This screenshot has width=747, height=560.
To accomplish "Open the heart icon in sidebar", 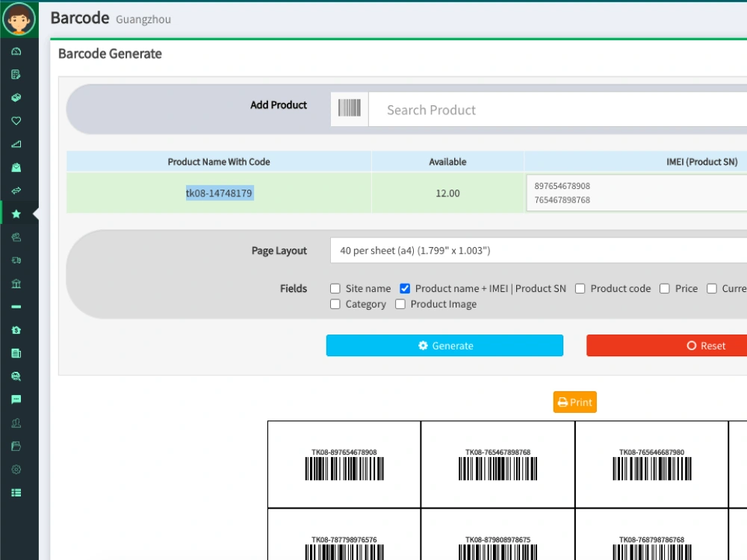I will tap(16, 120).
